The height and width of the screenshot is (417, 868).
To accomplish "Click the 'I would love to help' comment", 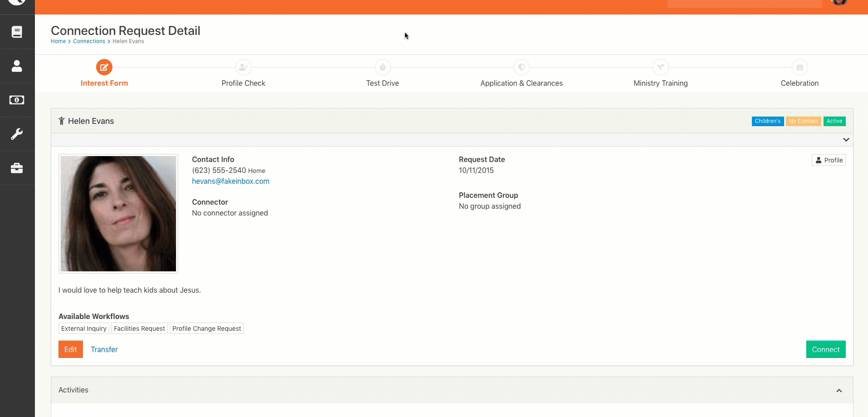I will 130,290.
